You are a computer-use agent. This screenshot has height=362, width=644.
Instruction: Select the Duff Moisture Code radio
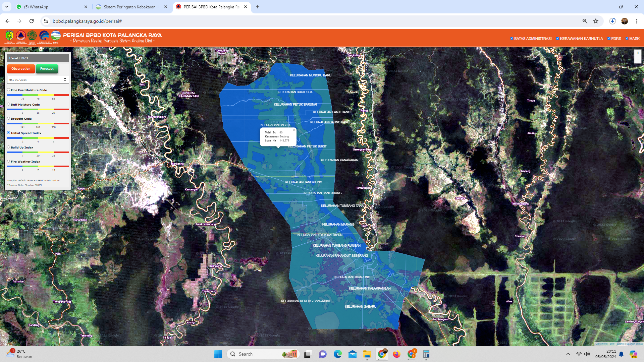(9, 104)
